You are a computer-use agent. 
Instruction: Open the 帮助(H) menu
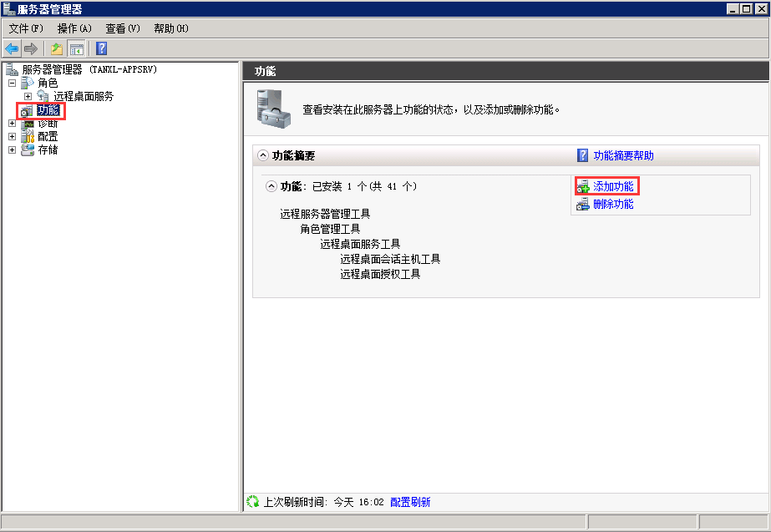click(171, 28)
